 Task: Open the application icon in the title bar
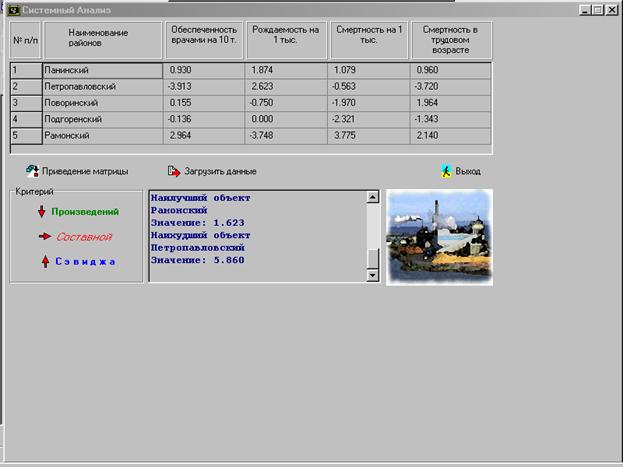coord(13,9)
